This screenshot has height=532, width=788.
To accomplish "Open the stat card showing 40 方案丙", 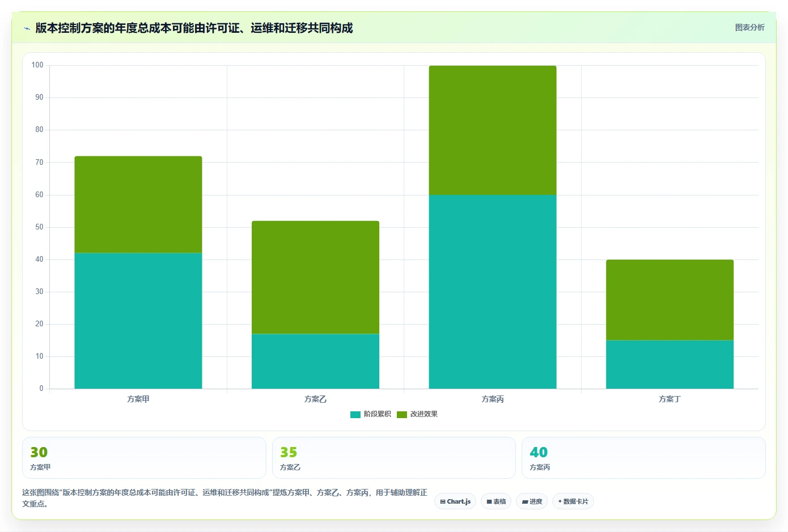I will click(643, 458).
